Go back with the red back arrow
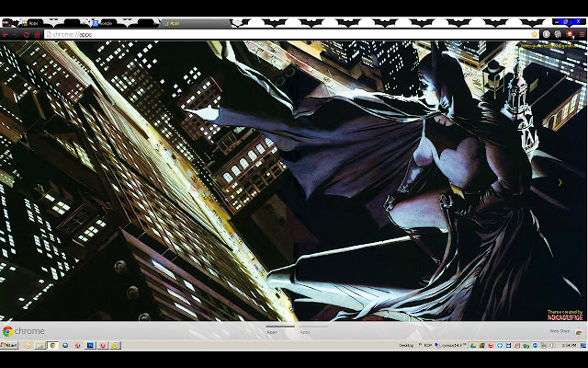Screen dimensions: 588x368 click(x=5, y=35)
